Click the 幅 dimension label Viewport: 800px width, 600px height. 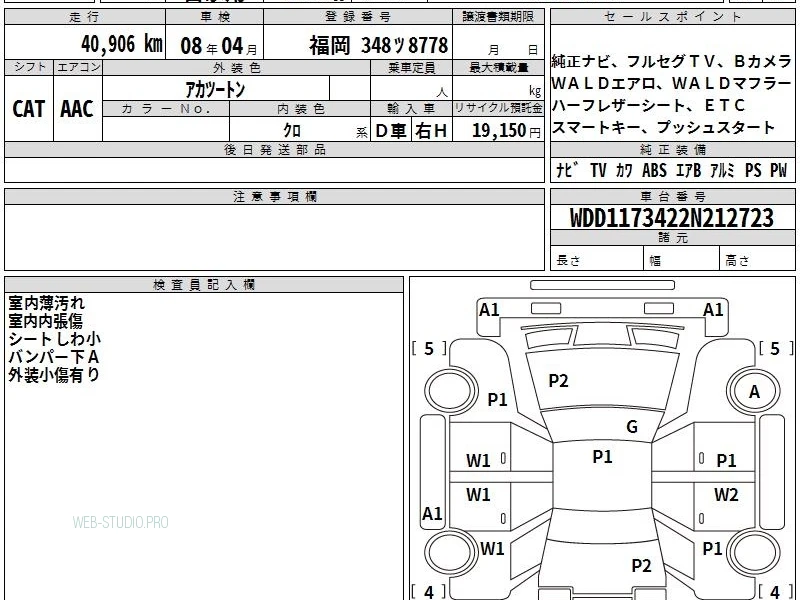(x=655, y=261)
